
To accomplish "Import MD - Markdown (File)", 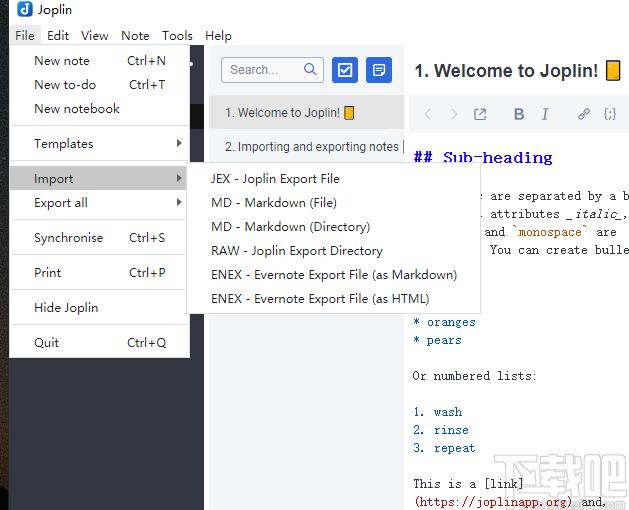I will (x=333, y=203).
